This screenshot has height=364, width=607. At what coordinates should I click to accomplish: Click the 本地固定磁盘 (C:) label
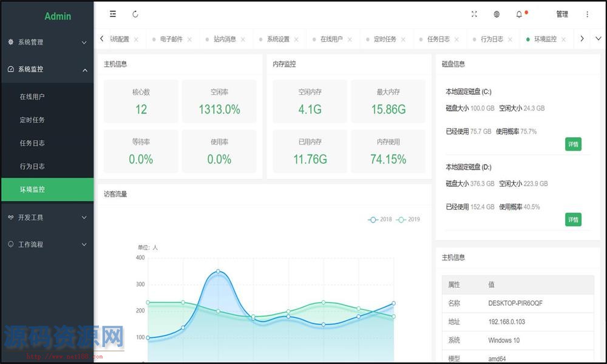click(469, 92)
